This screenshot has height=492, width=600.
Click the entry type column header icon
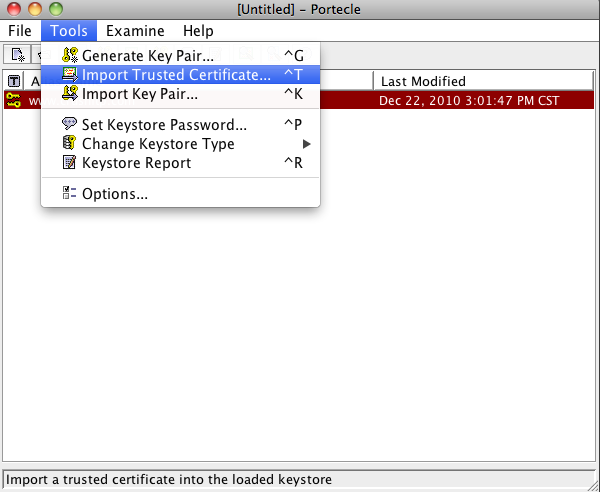(14, 81)
